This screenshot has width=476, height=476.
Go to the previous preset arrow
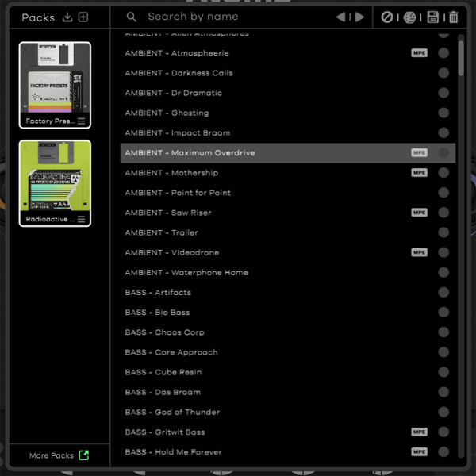point(341,17)
